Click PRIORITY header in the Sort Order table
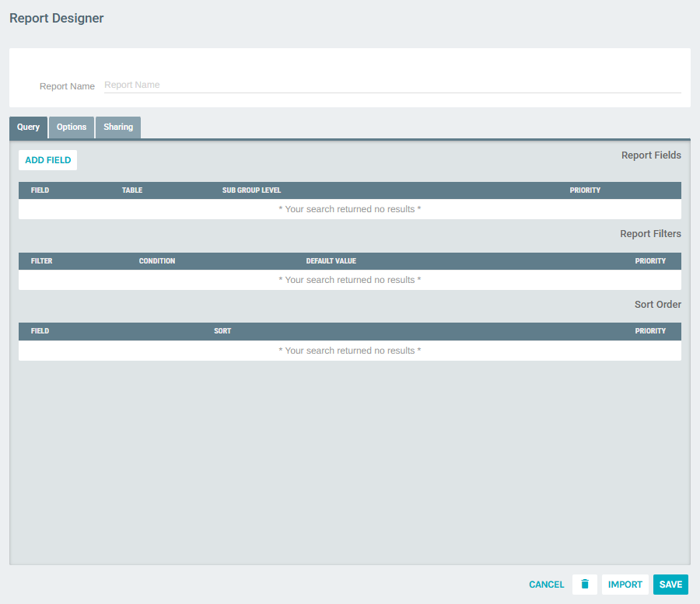700x604 pixels. point(650,330)
